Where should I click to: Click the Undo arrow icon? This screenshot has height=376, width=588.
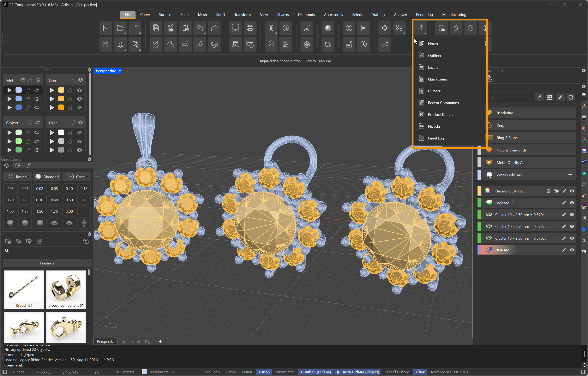coord(200,28)
